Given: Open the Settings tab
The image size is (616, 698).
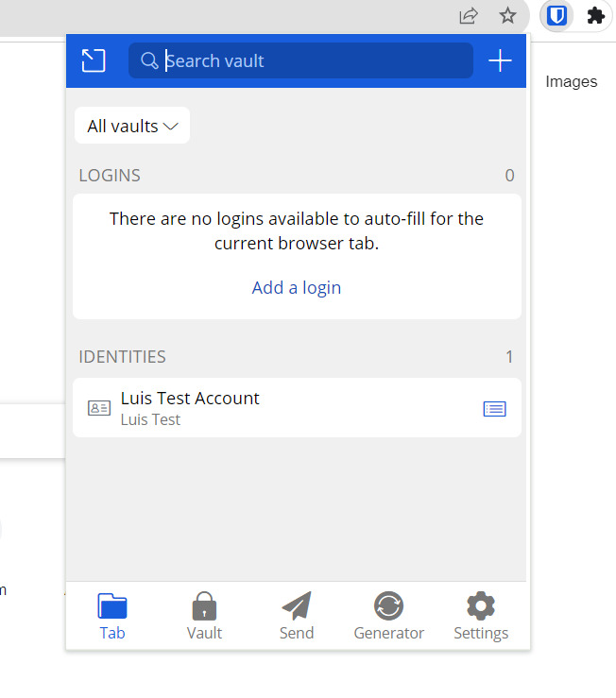Looking at the screenshot, I should pyautogui.click(x=481, y=616).
